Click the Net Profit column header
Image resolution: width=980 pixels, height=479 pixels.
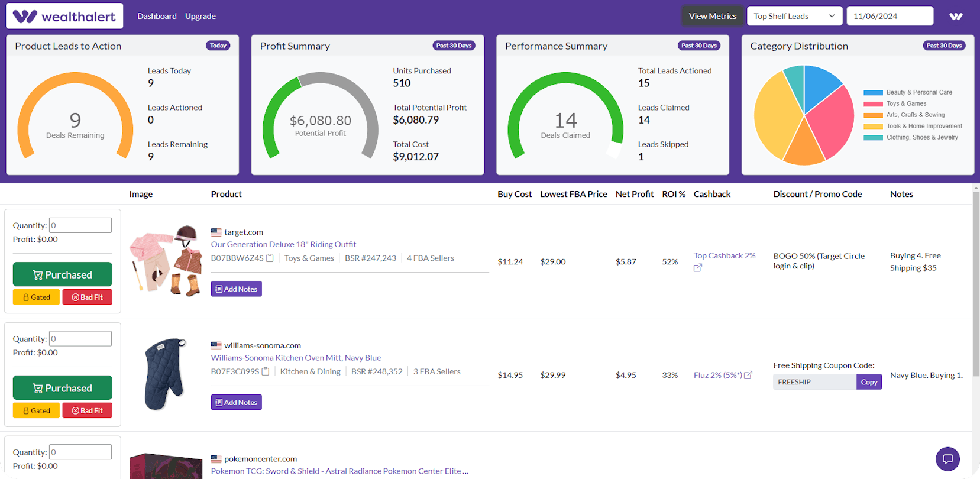(635, 194)
